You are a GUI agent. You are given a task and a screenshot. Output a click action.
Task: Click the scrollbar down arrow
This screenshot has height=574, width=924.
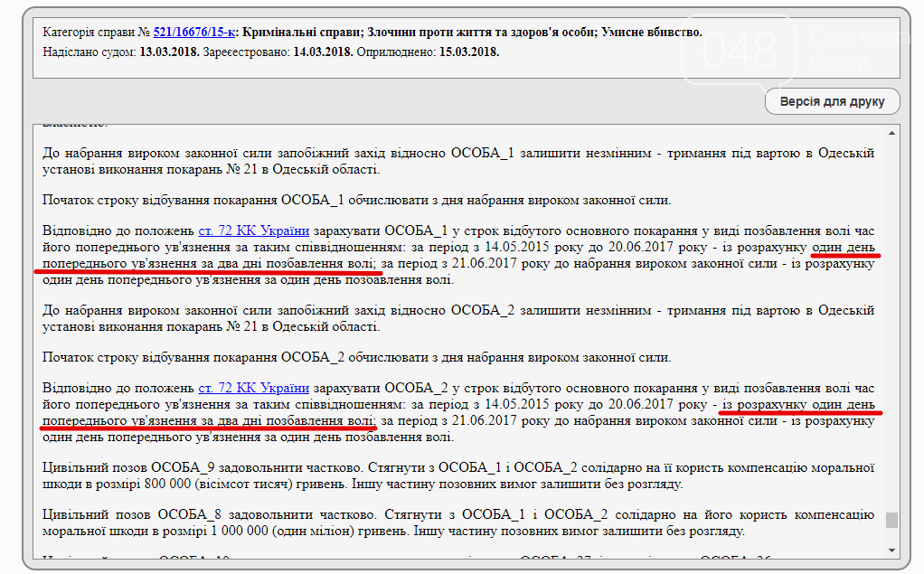click(891, 550)
